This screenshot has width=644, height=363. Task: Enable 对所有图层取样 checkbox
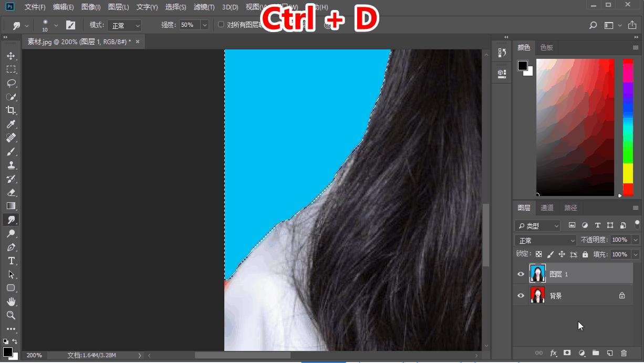221,25
